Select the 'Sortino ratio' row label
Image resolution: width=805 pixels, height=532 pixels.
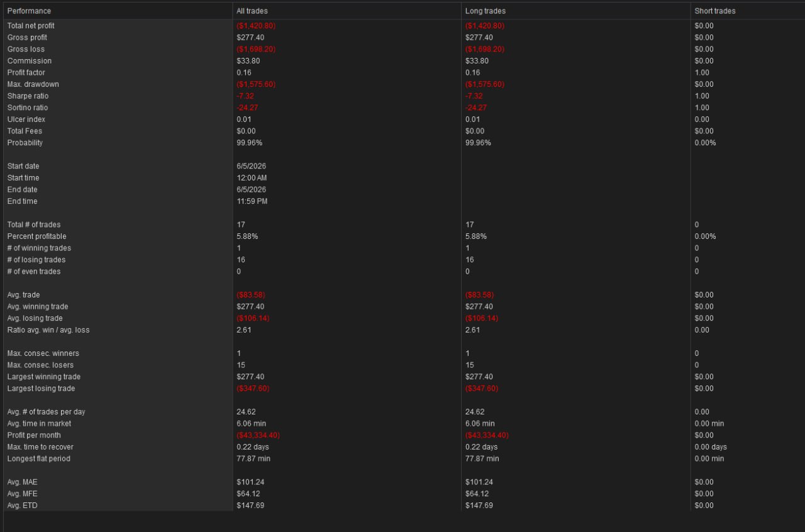tap(28, 108)
